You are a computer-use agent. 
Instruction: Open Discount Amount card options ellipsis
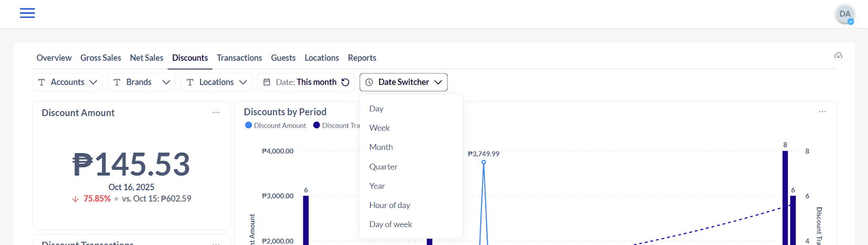(216, 112)
